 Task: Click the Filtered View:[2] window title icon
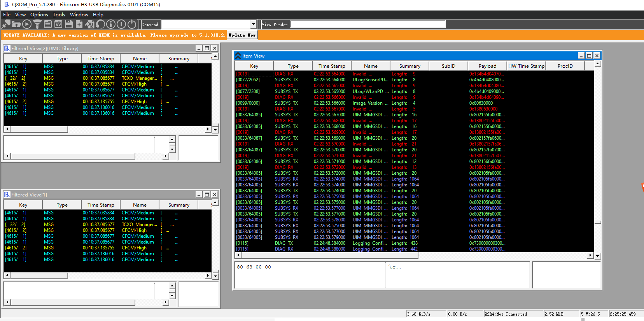(7, 48)
